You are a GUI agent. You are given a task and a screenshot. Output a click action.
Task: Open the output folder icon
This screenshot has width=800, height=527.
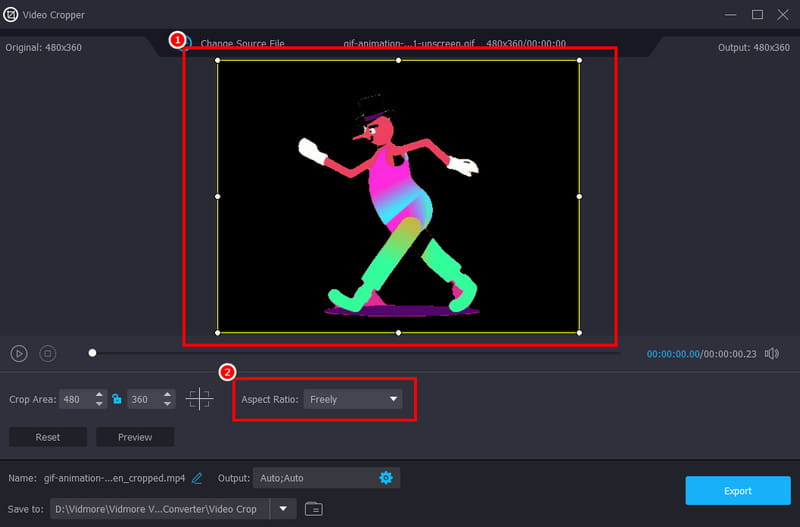[x=314, y=509]
